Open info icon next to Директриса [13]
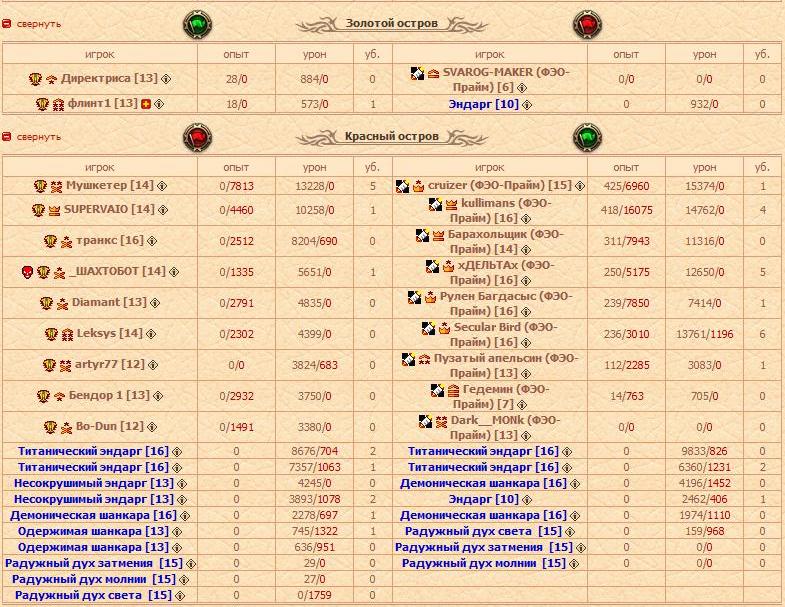The width and height of the screenshot is (785, 607). click(x=166, y=79)
